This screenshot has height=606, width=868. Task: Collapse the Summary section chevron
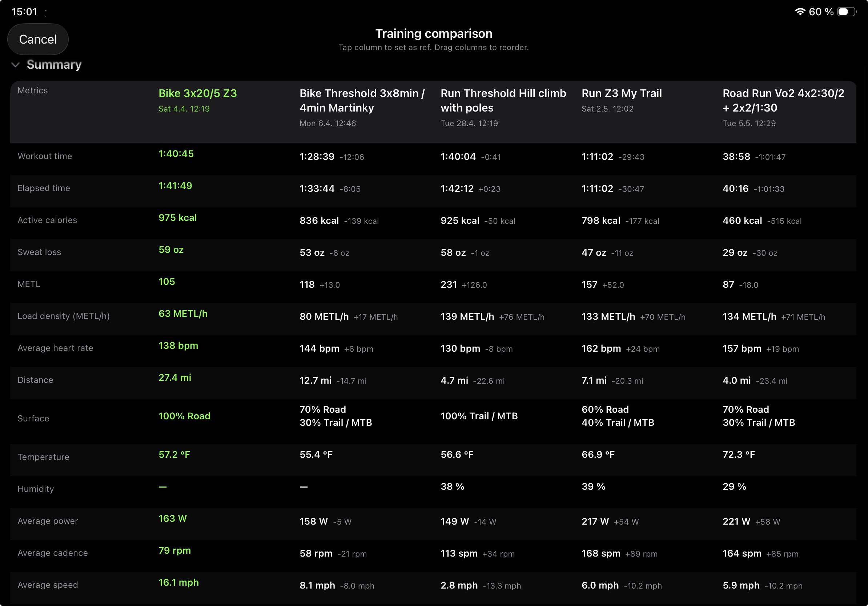point(16,65)
